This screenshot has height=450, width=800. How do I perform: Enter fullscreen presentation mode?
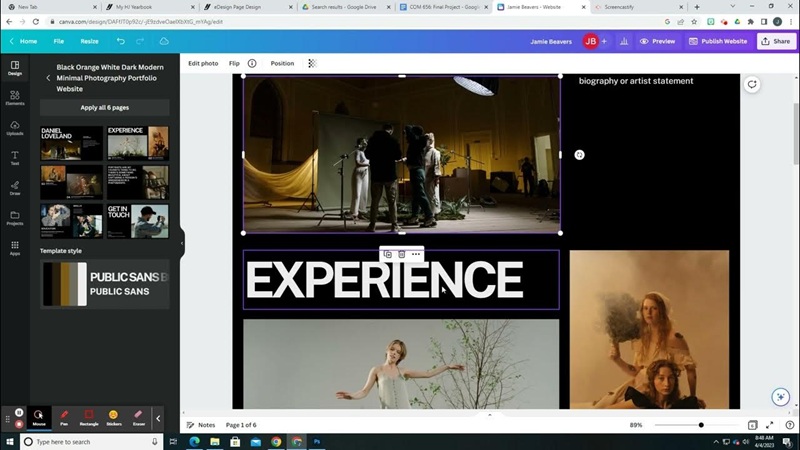pyautogui.click(x=770, y=424)
